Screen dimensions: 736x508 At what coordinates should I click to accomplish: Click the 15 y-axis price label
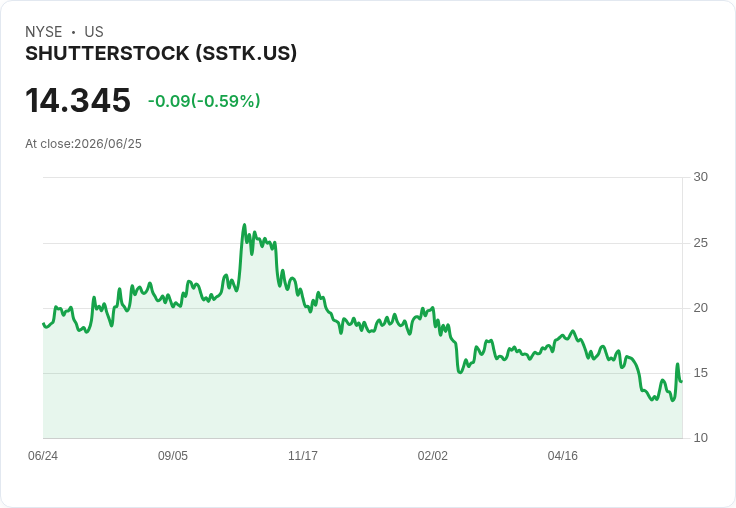point(700,373)
